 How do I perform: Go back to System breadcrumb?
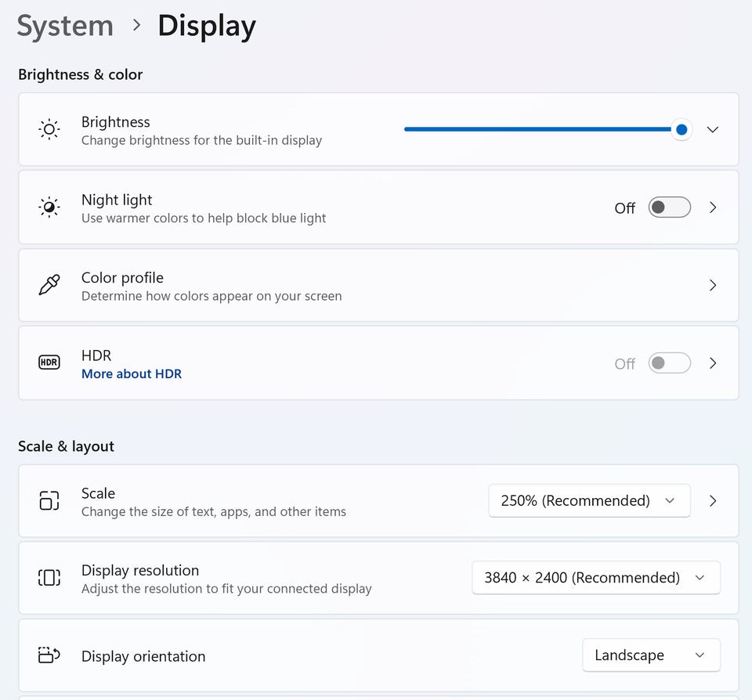coord(65,26)
